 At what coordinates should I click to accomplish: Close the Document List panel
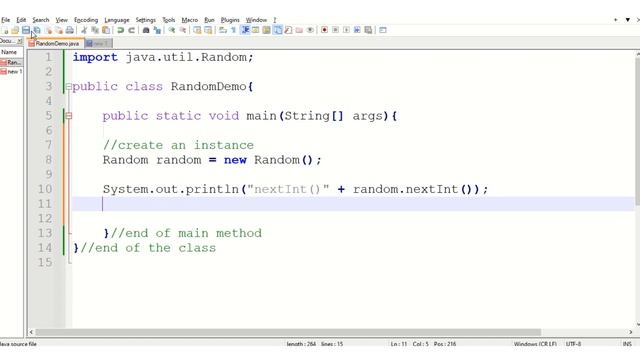[x=20, y=41]
